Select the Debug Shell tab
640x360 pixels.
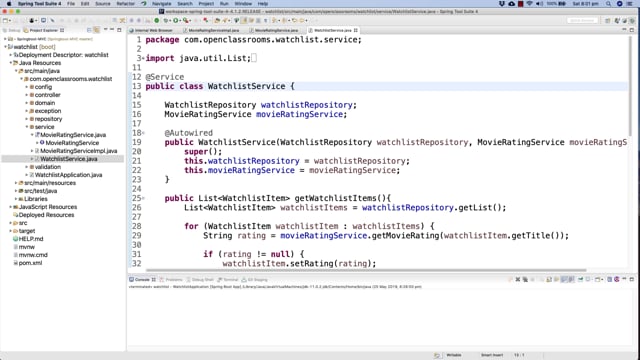[200, 280]
